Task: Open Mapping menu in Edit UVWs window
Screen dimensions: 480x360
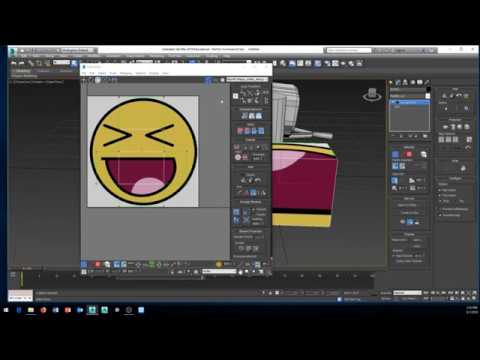Action: point(126,73)
